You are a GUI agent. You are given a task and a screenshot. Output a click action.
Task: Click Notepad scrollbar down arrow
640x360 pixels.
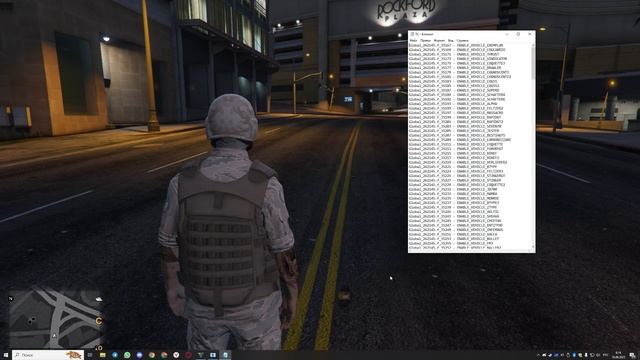pos(533,247)
